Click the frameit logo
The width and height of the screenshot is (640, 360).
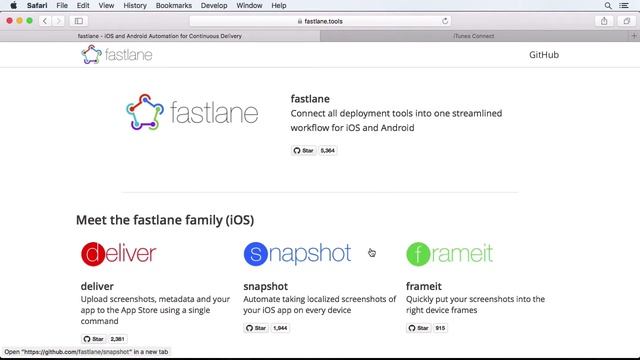(x=449, y=254)
